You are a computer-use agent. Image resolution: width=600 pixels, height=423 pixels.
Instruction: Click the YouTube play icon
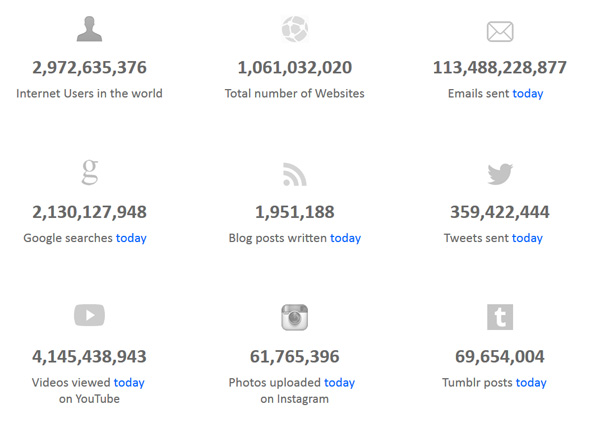89,316
